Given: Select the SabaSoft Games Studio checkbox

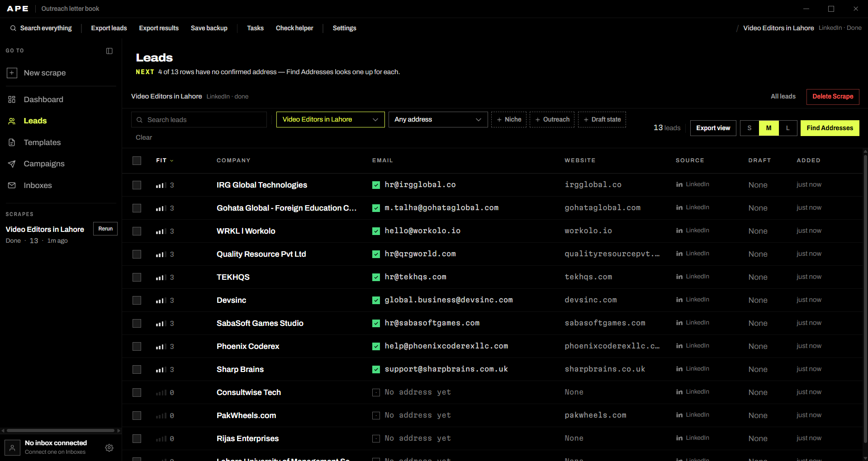Looking at the screenshot, I should (137, 324).
